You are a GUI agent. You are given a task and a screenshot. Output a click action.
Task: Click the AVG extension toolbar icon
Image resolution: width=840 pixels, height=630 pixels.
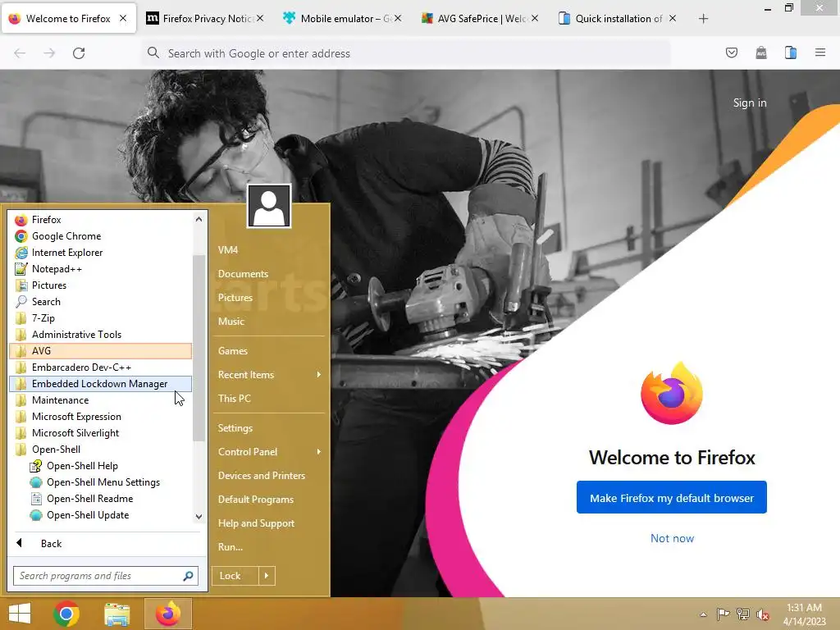[760, 52]
